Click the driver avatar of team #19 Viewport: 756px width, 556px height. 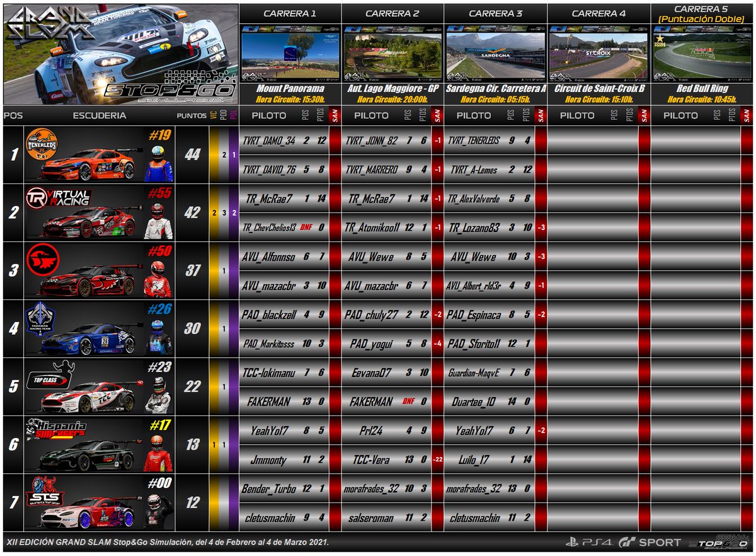coord(158,163)
